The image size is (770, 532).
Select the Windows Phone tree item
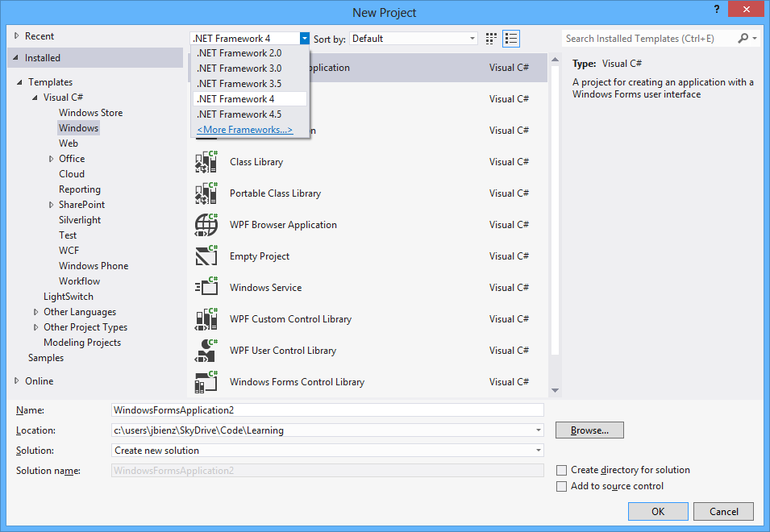point(94,266)
